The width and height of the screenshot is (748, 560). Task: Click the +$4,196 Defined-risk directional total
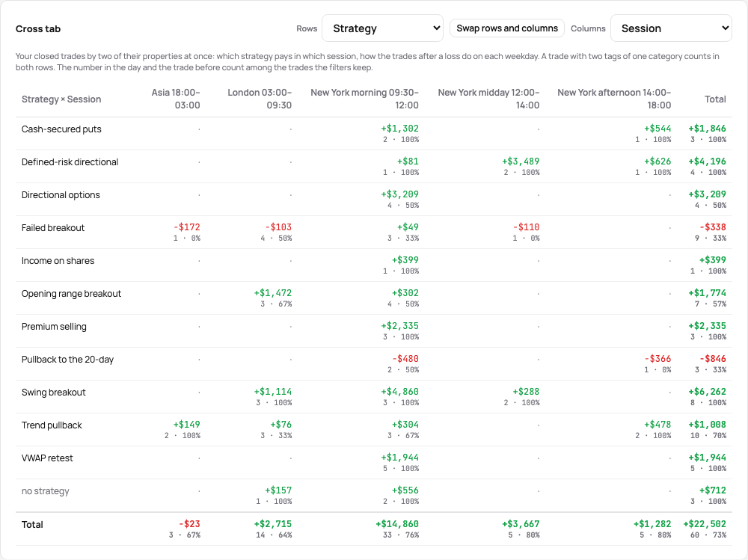click(x=707, y=166)
